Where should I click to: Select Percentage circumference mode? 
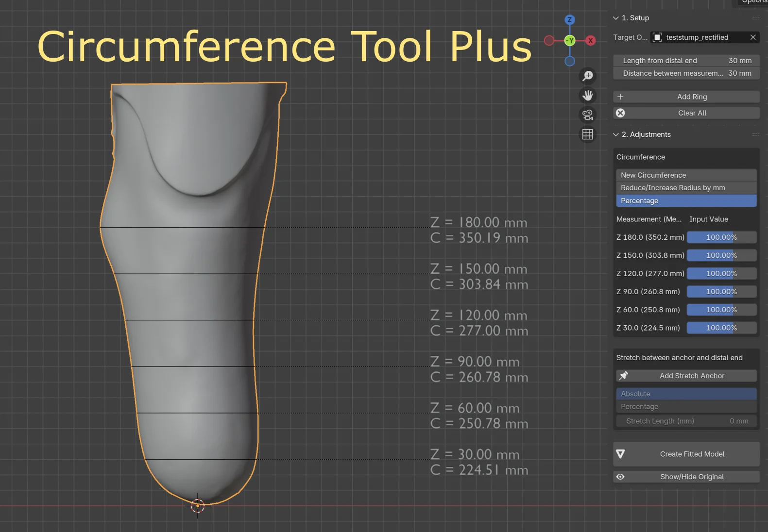coord(686,201)
